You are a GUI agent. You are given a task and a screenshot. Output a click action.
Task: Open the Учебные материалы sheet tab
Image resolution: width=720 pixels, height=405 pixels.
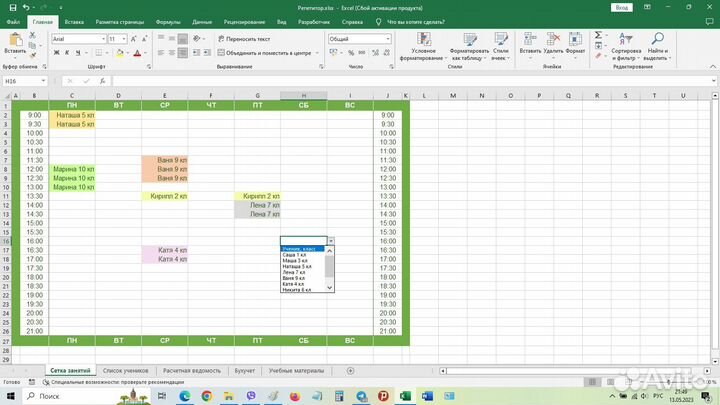pyautogui.click(x=296, y=371)
